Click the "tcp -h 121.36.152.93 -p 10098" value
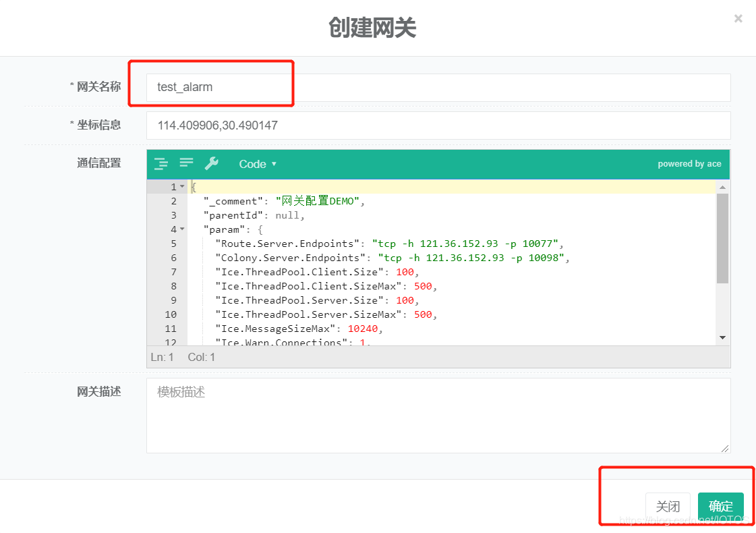Screen dimensions: 756x533 [x=471, y=258]
